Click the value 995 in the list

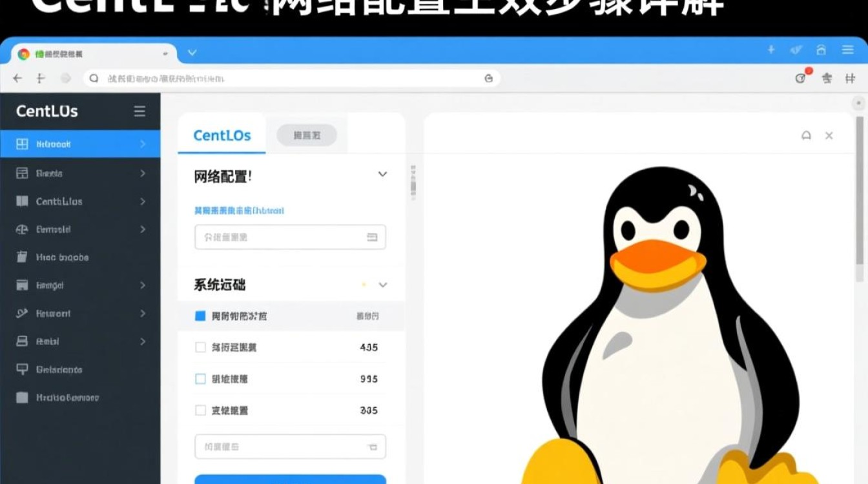(369, 379)
